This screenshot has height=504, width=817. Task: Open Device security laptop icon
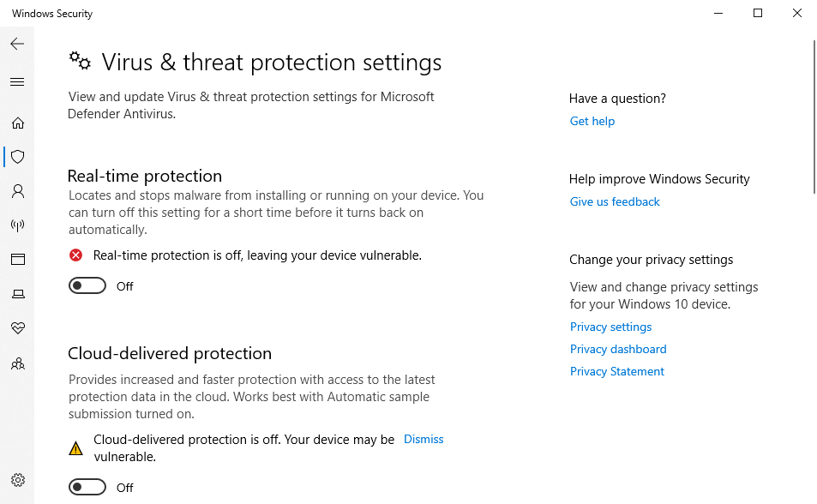(17, 294)
